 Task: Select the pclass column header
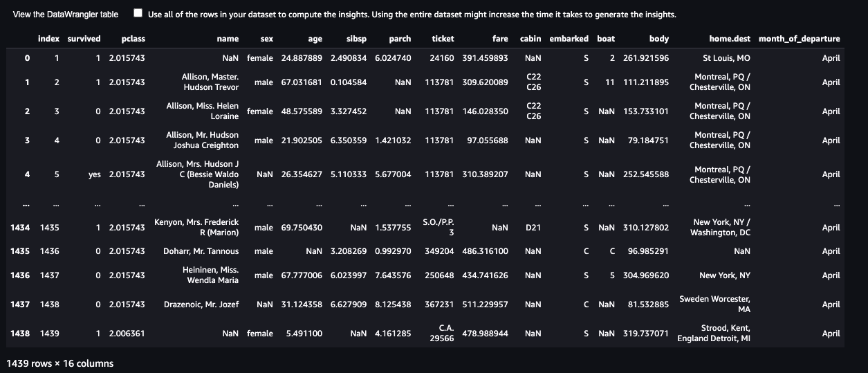(x=133, y=39)
